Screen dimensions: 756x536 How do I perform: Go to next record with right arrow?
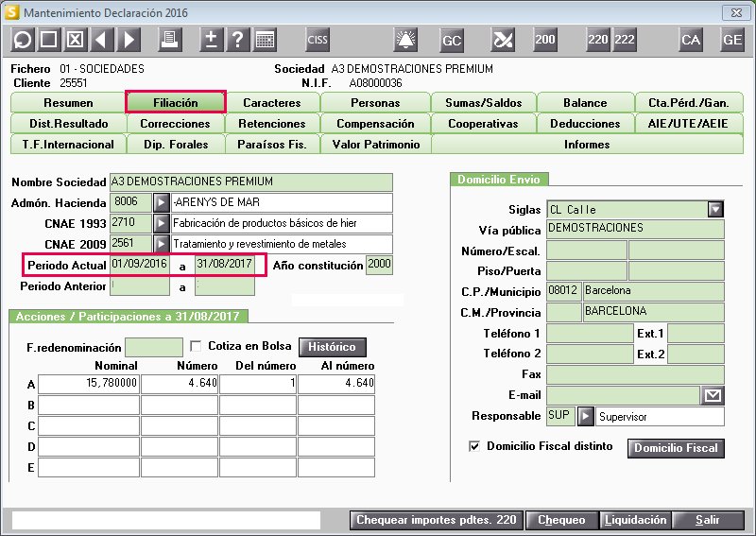(129, 40)
